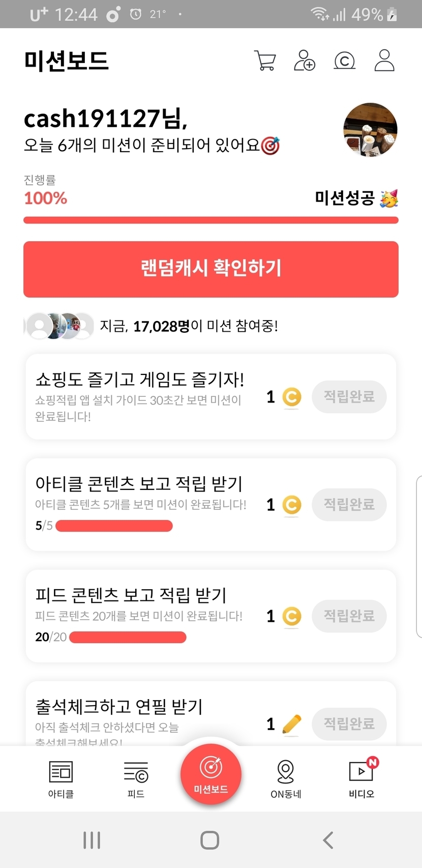Open the 쇼핑도 즐기고 게임도 즐기자 mission card
The height and width of the screenshot is (868, 422).
[x=142, y=396]
